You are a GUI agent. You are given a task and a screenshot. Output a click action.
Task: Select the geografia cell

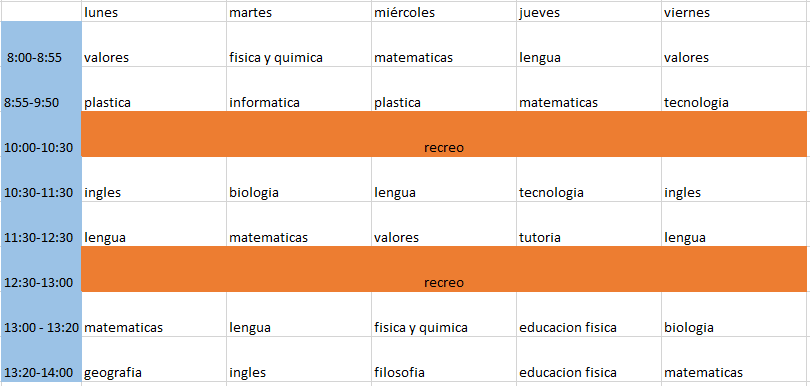(x=154, y=359)
